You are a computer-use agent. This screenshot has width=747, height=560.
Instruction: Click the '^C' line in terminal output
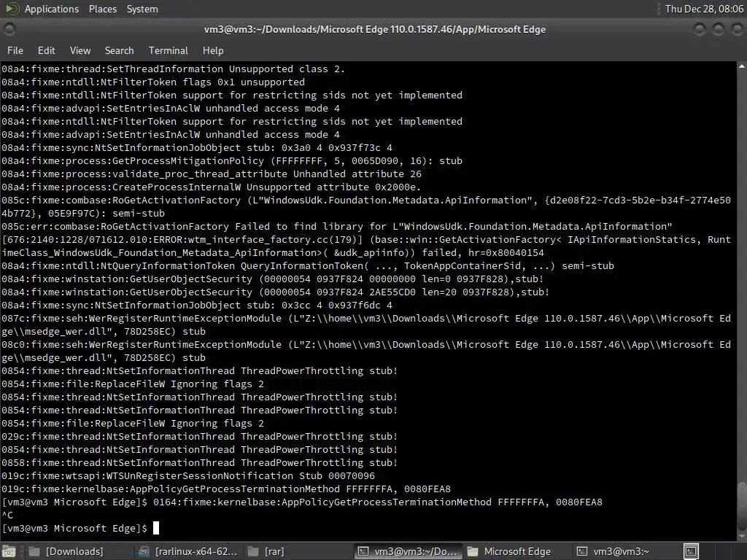point(7,515)
